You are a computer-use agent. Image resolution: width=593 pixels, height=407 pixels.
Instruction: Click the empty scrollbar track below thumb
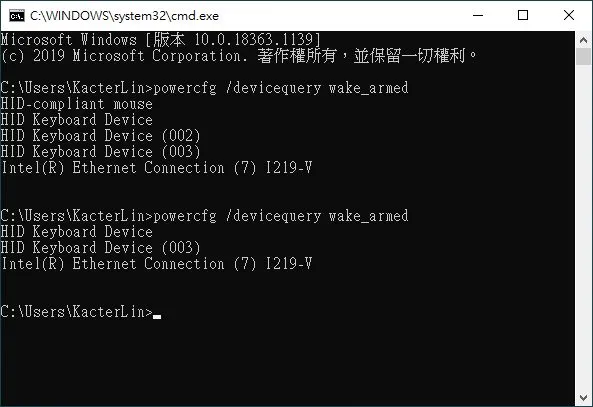[583, 227]
